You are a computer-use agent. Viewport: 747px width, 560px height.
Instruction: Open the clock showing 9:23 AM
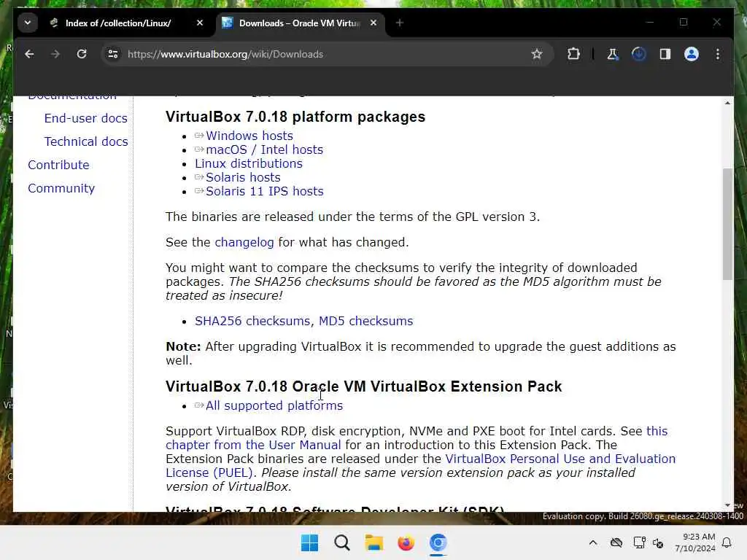click(x=694, y=542)
